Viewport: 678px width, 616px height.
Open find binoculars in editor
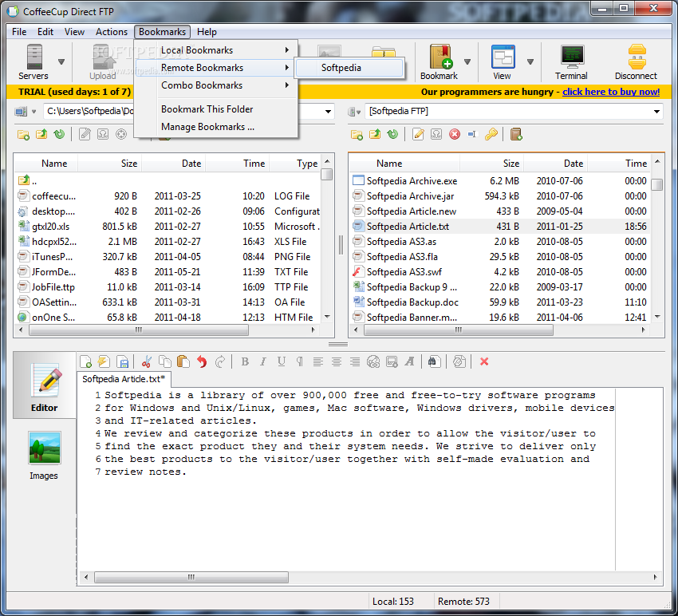pos(434,361)
